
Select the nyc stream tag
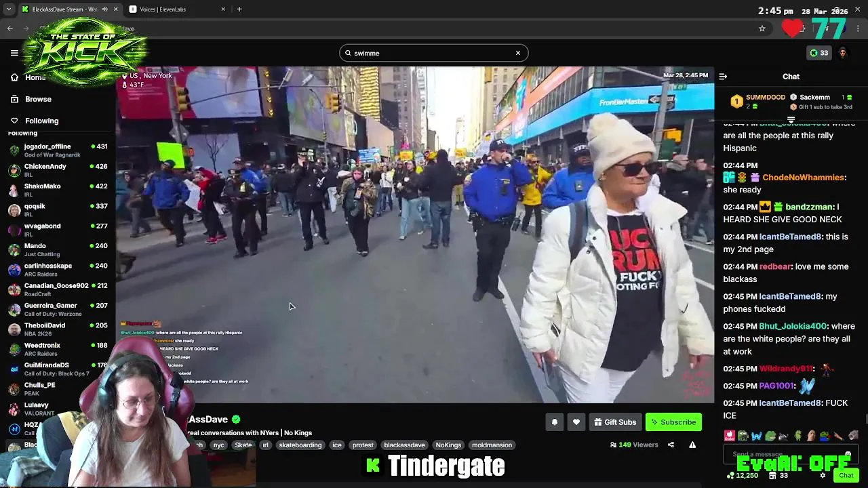pyautogui.click(x=218, y=445)
